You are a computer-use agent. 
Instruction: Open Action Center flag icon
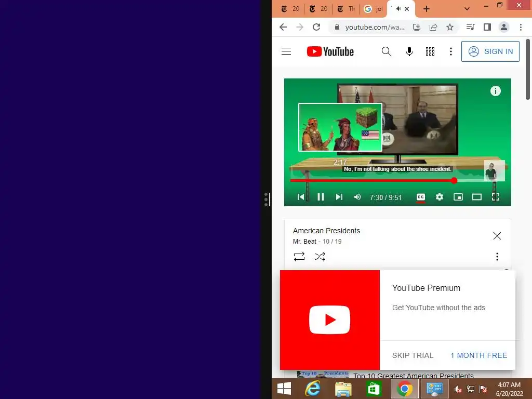[483, 389]
